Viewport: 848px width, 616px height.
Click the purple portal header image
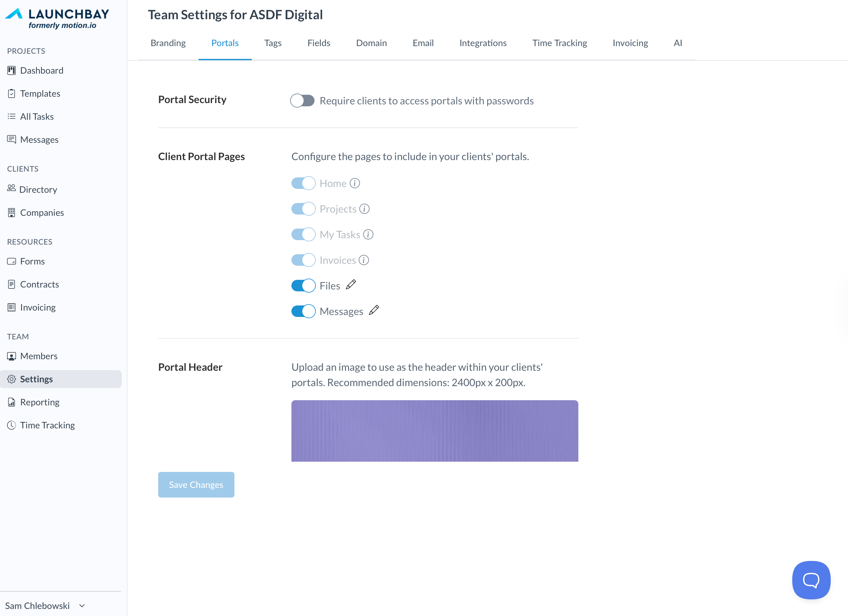pos(435,431)
